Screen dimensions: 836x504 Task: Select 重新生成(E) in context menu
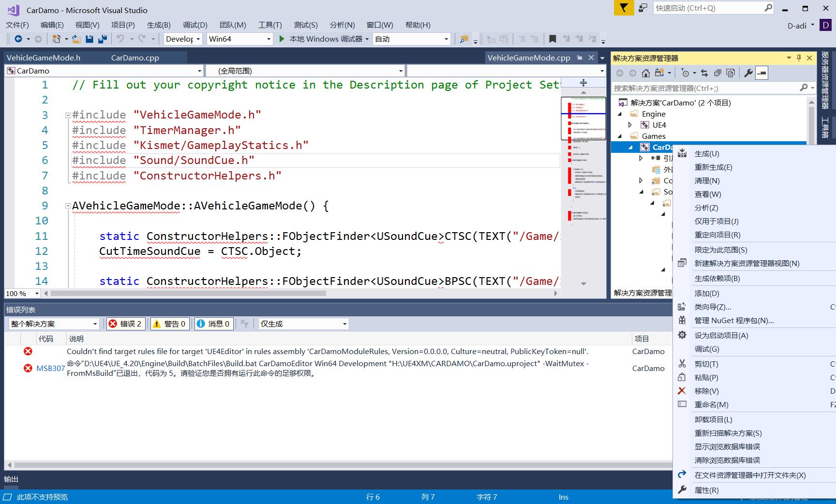coord(713,167)
